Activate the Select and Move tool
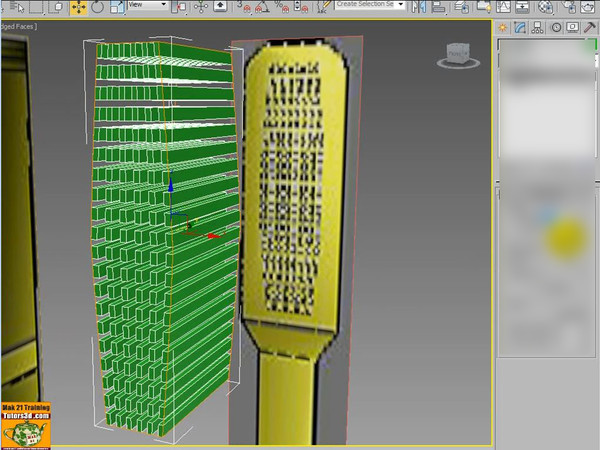Viewport: 600px width, 450px height. [x=78, y=7]
